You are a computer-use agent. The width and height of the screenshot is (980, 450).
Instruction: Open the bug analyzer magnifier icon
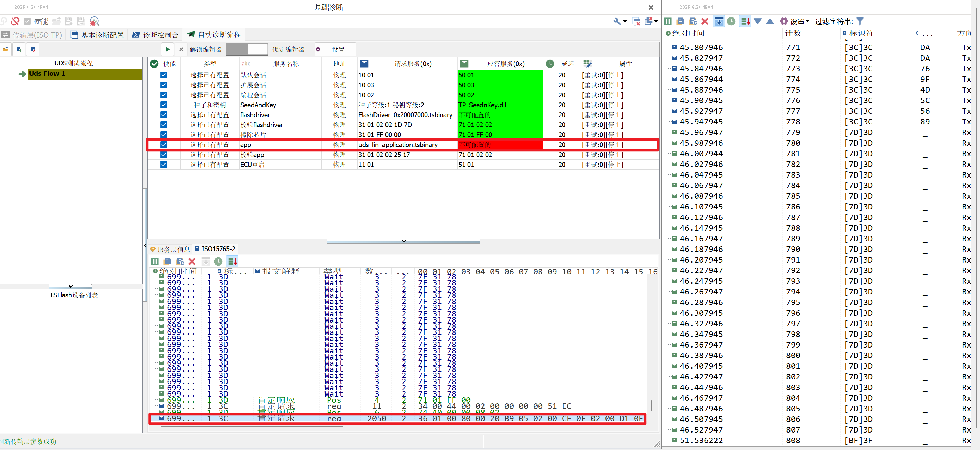tap(95, 21)
